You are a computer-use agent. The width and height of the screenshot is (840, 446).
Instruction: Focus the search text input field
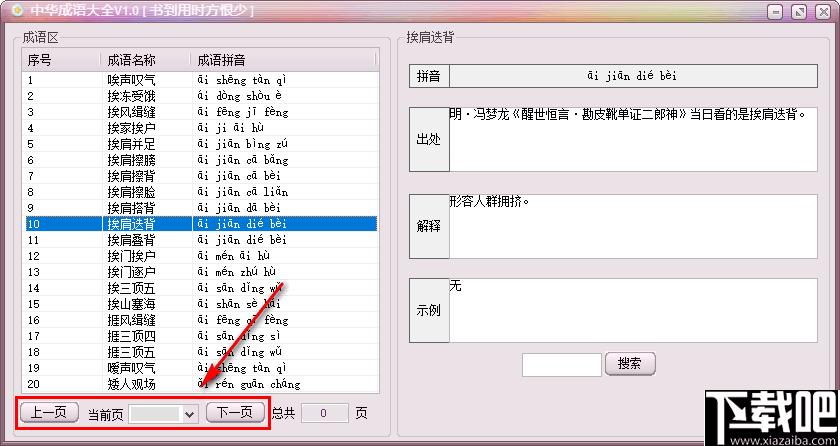(562, 365)
